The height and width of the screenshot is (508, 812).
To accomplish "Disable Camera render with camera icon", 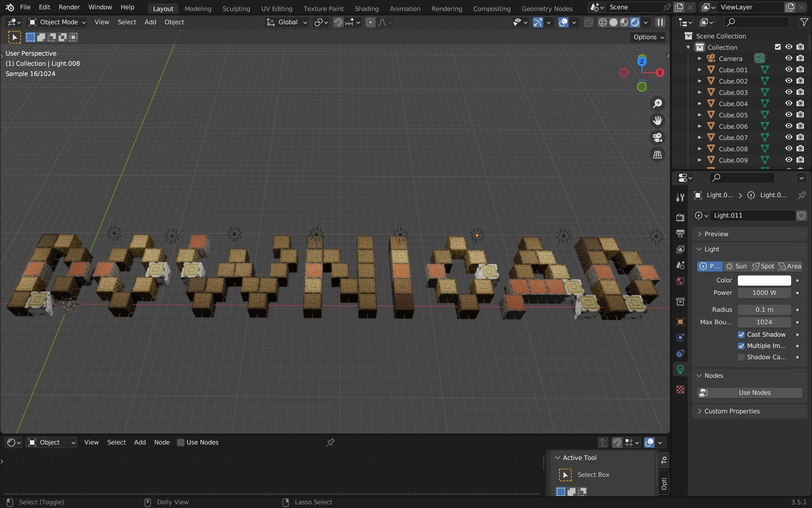I will (800, 58).
